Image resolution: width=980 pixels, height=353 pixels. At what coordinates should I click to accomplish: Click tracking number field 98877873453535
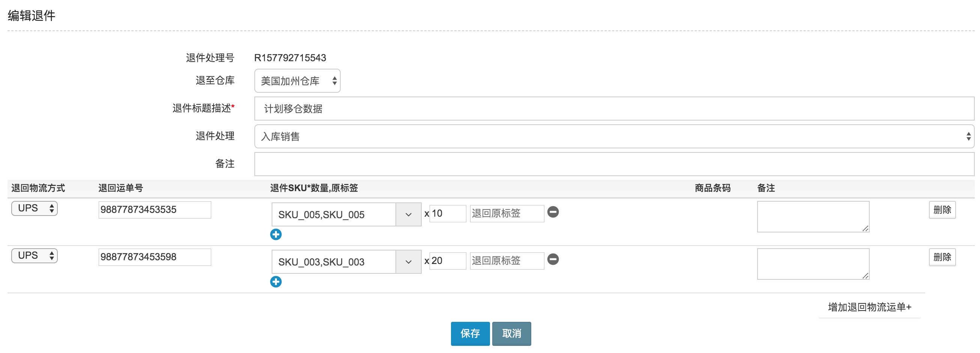pyautogui.click(x=155, y=210)
